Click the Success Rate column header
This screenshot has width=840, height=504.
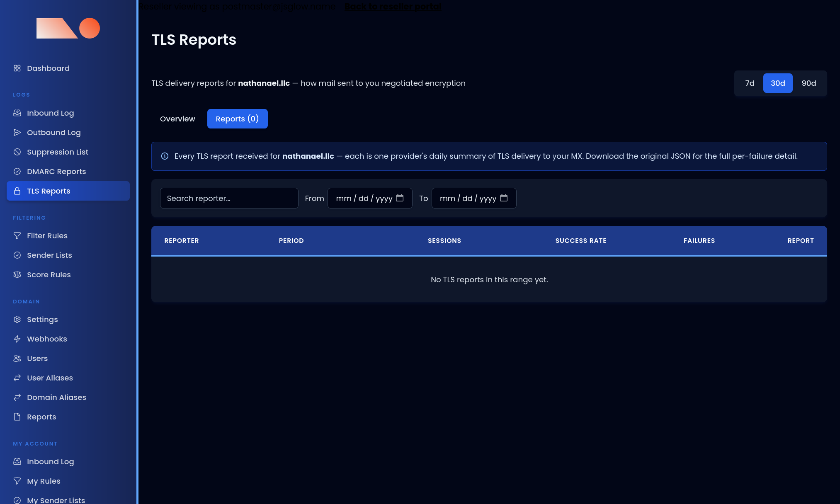[581, 240]
